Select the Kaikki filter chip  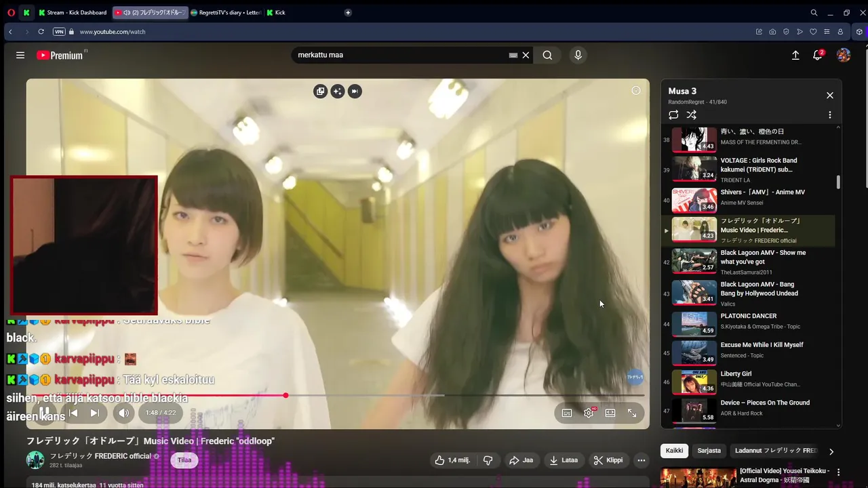(674, 451)
